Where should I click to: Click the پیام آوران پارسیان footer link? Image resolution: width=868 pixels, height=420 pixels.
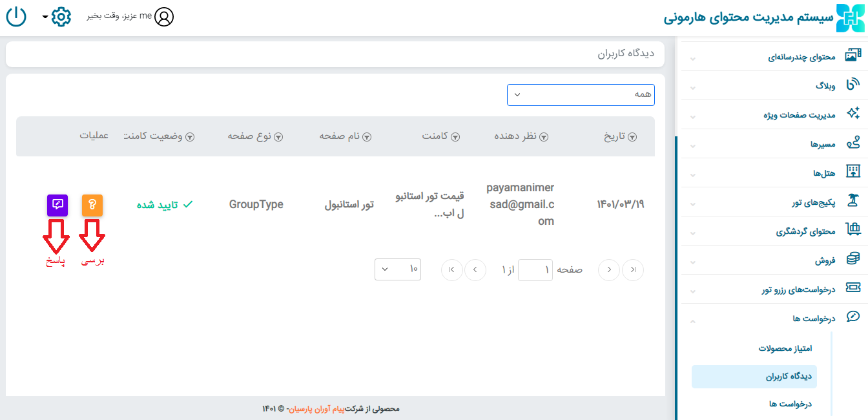[317, 409]
